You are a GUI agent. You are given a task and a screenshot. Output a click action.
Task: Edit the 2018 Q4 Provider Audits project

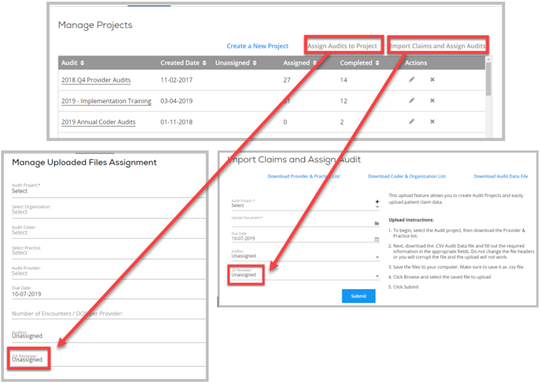412,80
